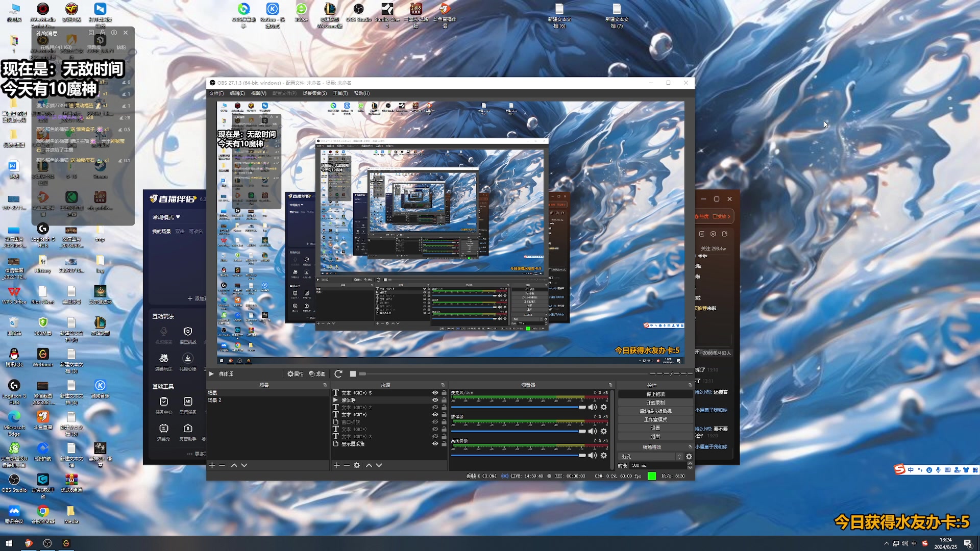Select 场景 2 in scenes list
The width and height of the screenshot is (980, 551).
click(267, 400)
